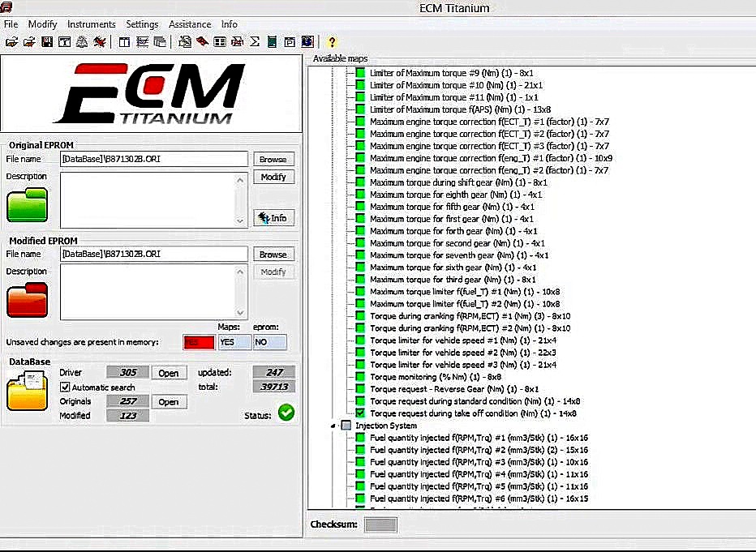Click the eprom NO indicator box
Screen dimensions: 756x552
coord(269,342)
